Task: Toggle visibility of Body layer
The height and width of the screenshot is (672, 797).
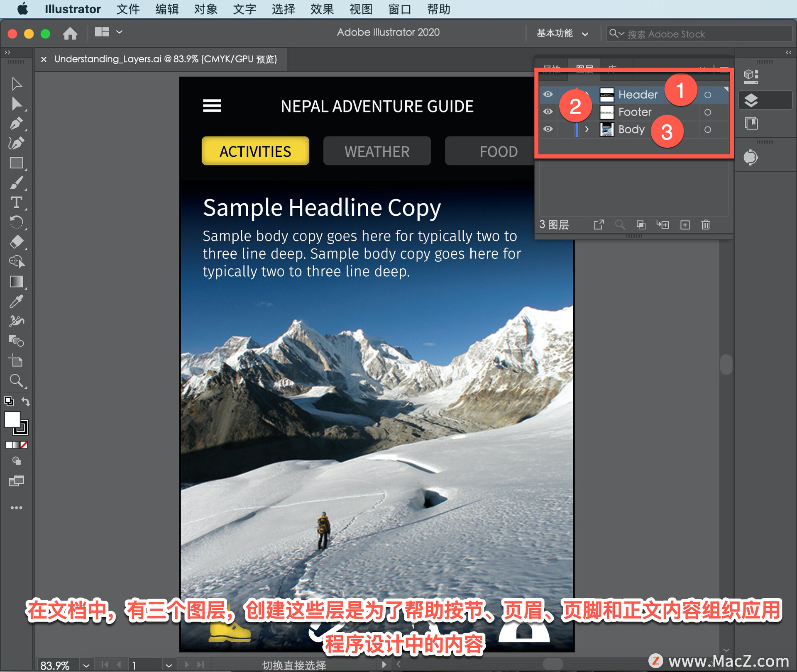Action: pyautogui.click(x=548, y=129)
